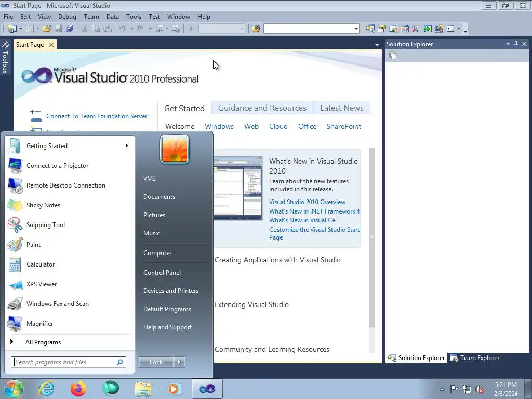Click the Paste clipboard toolbar icon

coord(108,29)
